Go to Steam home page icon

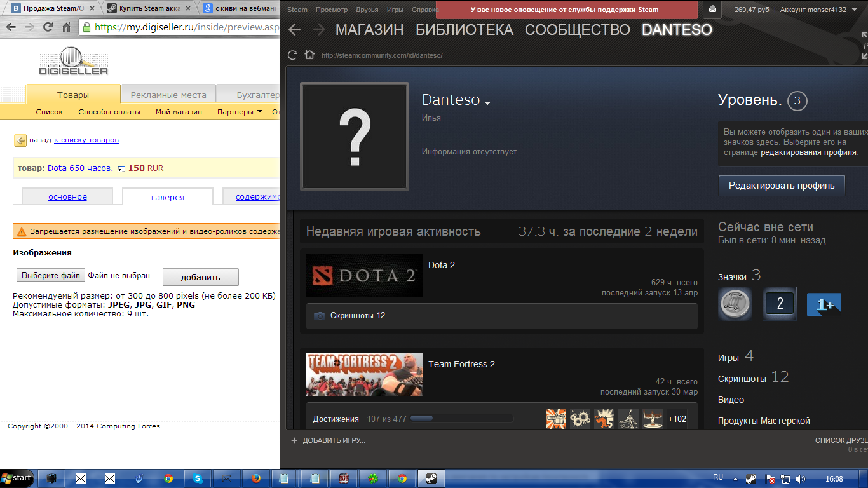[x=309, y=55]
